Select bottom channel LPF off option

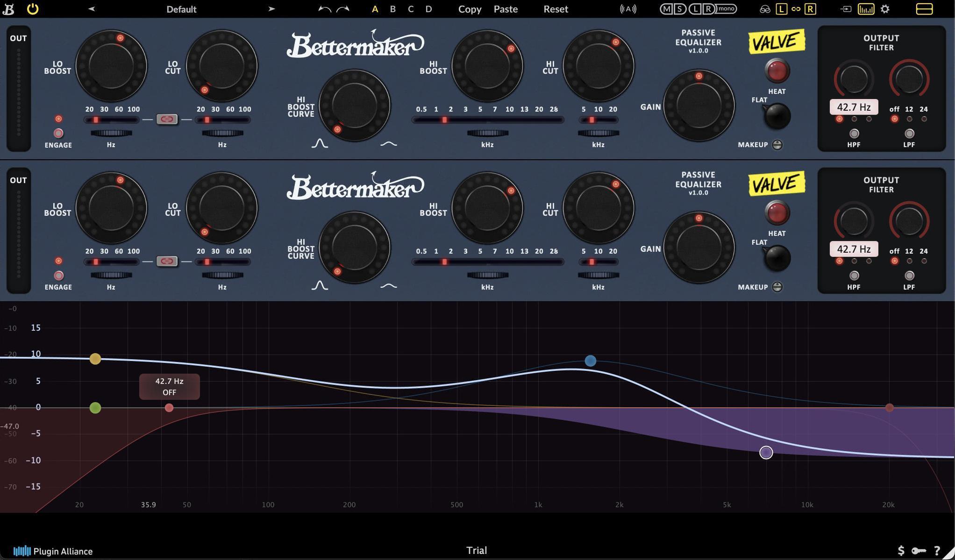pos(894,261)
